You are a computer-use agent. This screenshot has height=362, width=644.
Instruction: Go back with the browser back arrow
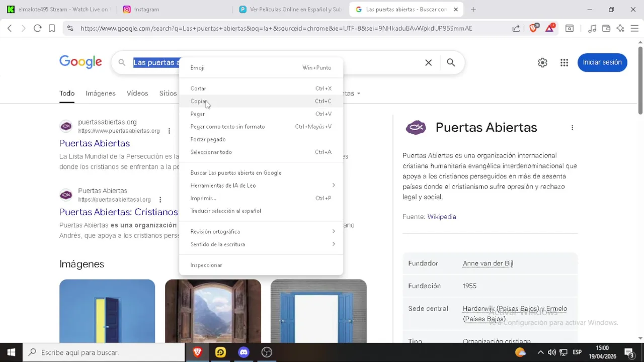(x=10, y=29)
